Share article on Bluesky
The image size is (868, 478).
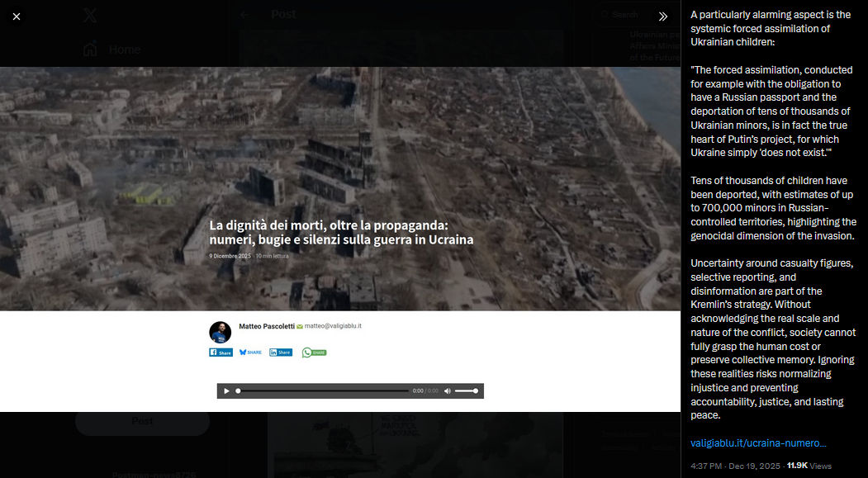click(x=250, y=353)
